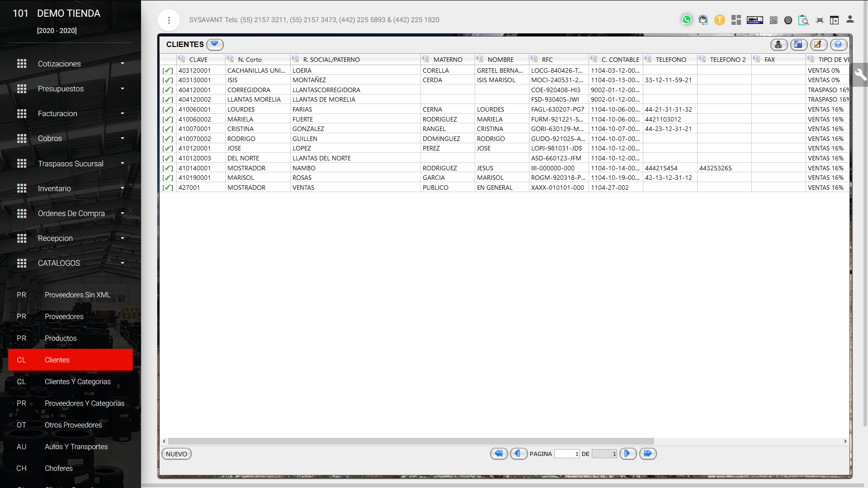868x488 pixels.
Task: Toggle checkbox for client 427001 MOSTRADOR
Action: click(168, 188)
